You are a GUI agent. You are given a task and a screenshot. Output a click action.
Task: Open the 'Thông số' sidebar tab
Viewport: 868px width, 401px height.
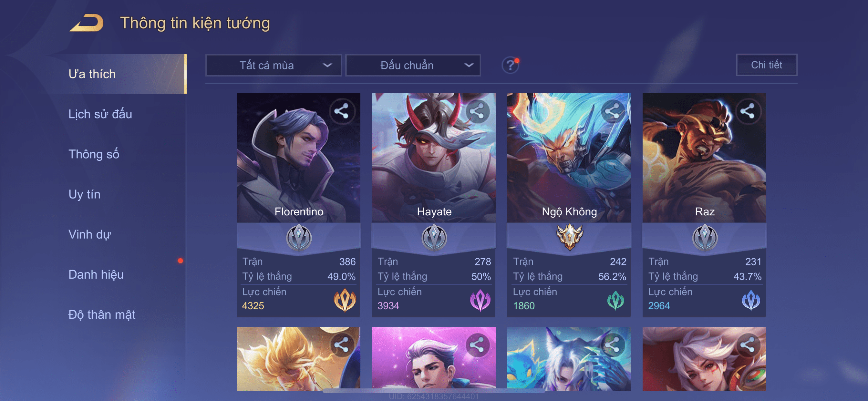94,154
